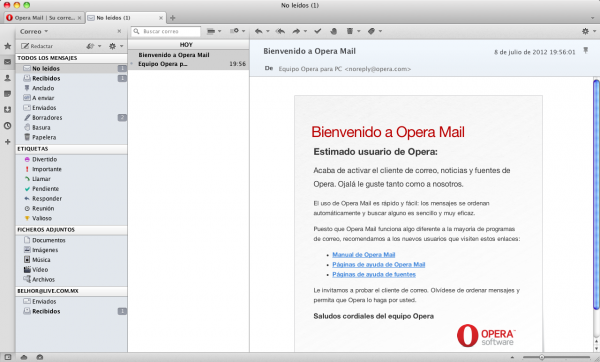Select the Anclado folder
This screenshot has height=362, width=600.
71,88
